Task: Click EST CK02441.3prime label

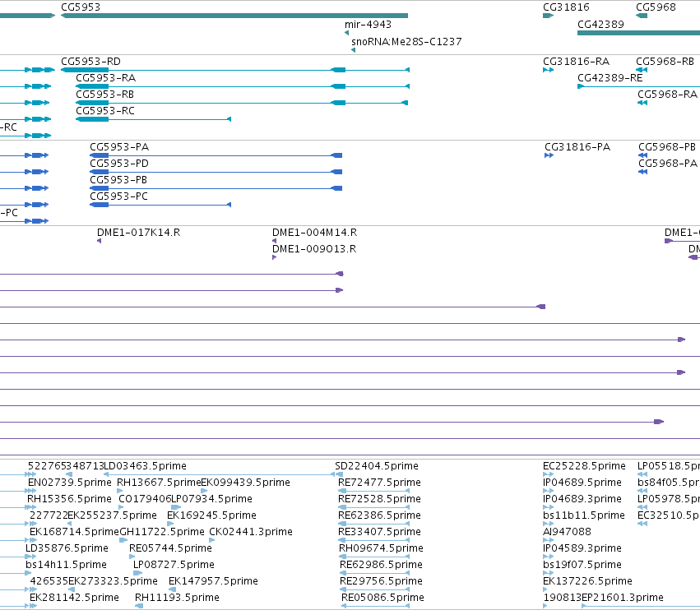Action: pyautogui.click(x=251, y=532)
